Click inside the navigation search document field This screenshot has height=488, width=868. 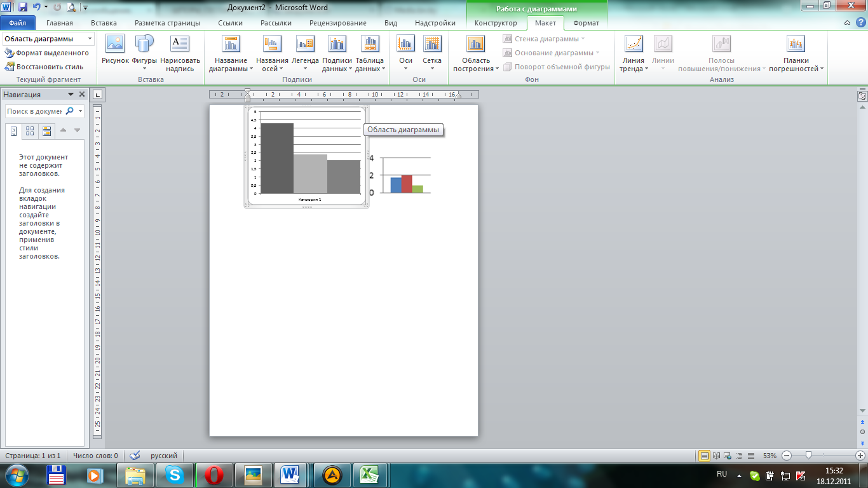point(34,111)
